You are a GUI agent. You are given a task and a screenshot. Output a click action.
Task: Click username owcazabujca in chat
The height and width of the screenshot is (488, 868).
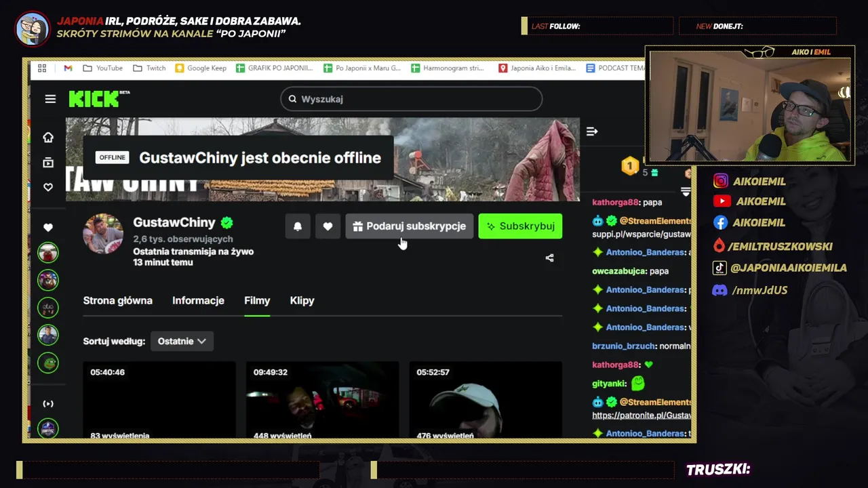pyautogui.click(x=620, y=271)
